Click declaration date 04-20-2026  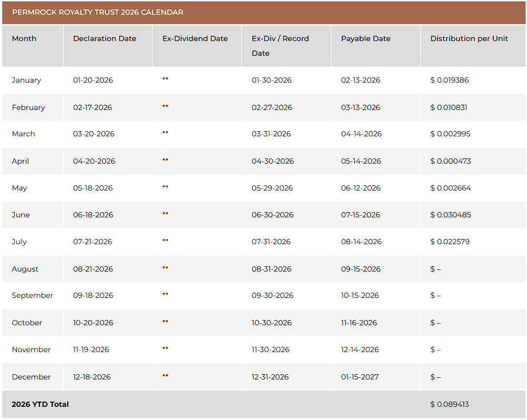[x=94, y=161]
